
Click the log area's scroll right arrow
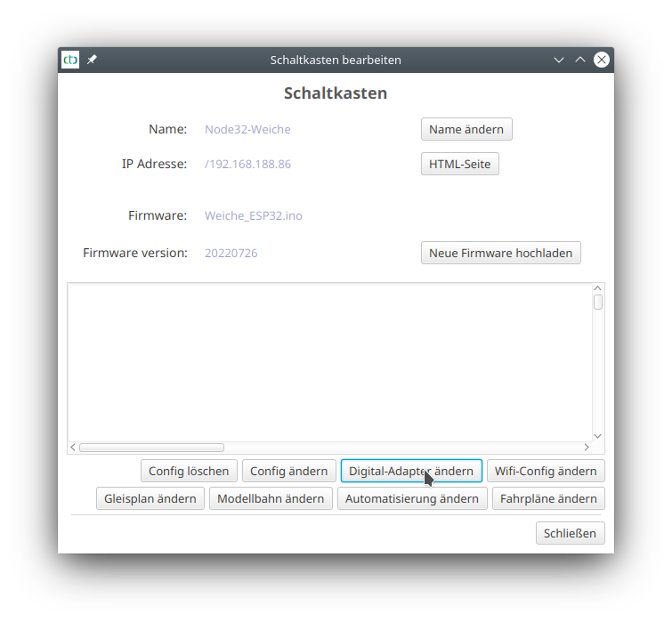tap(587, 448)
